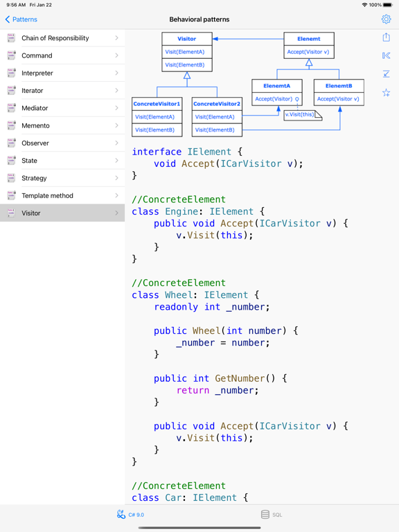Open the Template method entry

click(x=62, y=195)
